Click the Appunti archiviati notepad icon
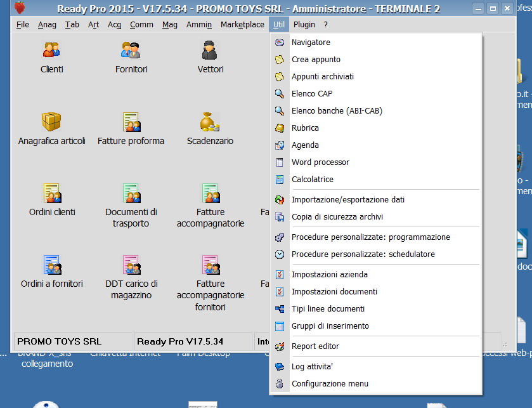This screenshot has height=408, width=532. click(280, 76)
